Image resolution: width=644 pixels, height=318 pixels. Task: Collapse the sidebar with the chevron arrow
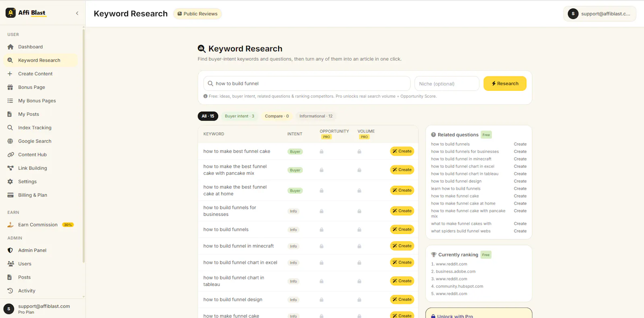[77, 13]
